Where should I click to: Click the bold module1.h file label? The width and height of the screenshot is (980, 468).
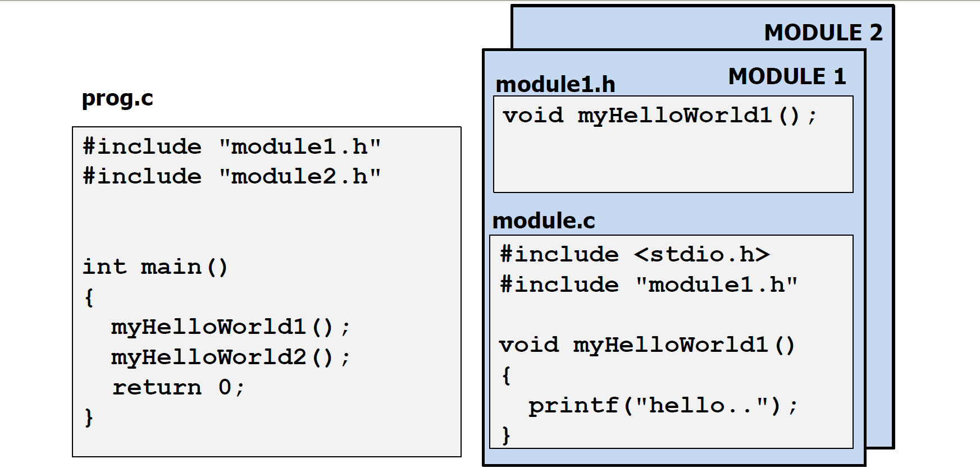(555, 85)
